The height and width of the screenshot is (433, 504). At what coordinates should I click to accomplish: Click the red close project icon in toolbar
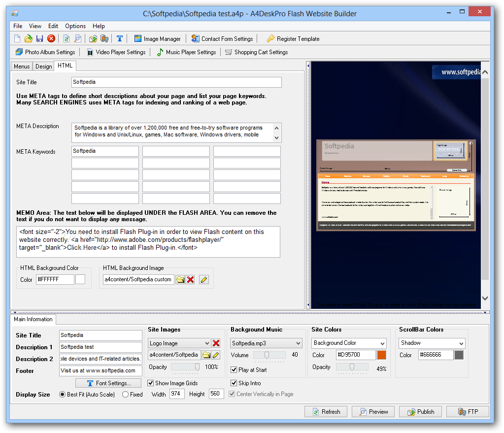click(51, 39)
